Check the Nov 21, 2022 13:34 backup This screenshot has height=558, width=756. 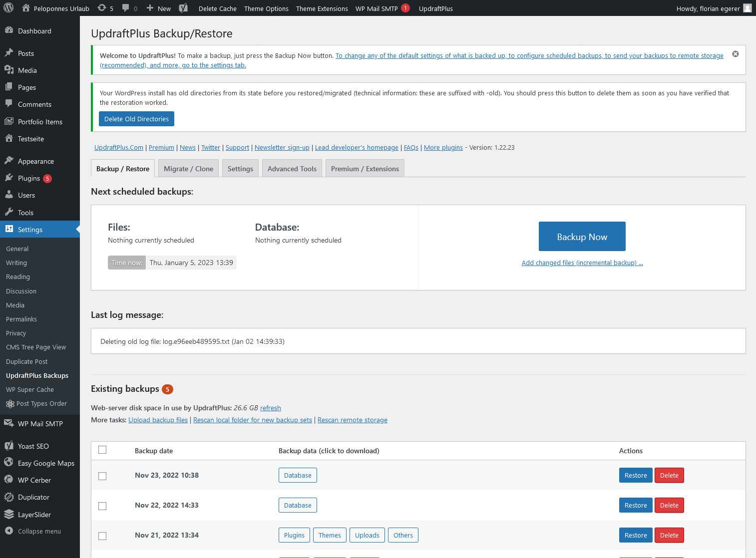(x=102, y=536)
